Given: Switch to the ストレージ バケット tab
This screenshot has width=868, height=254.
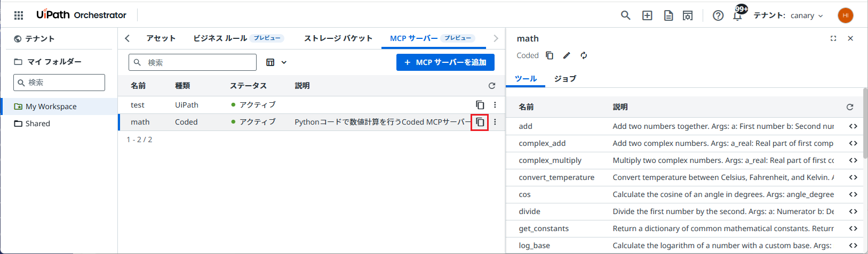Looking at the screenshot, I should [x=338, y=38].
